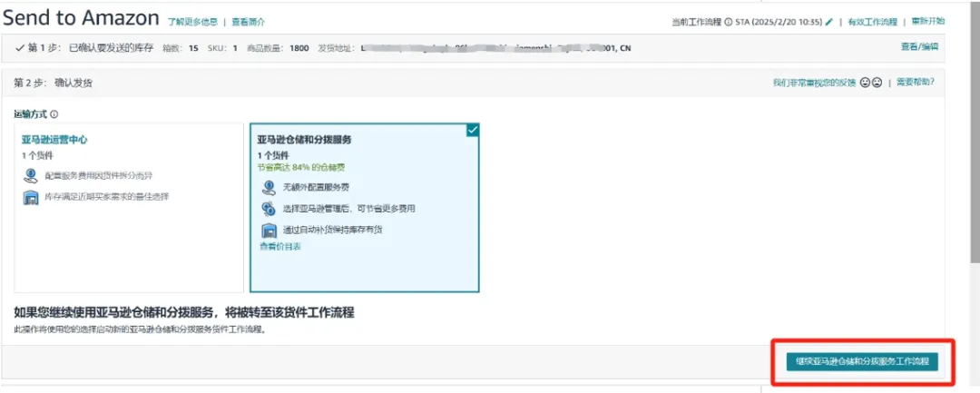Click the pencil icon to rename the workflow
Screen dimensions: 980x393
point(828,22)
